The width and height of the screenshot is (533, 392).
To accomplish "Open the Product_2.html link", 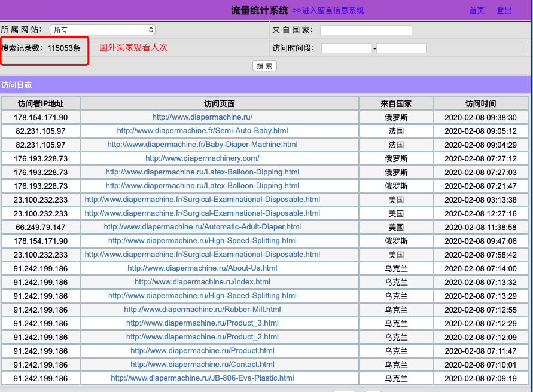I will pyautogui.click(x=202, y=337).
